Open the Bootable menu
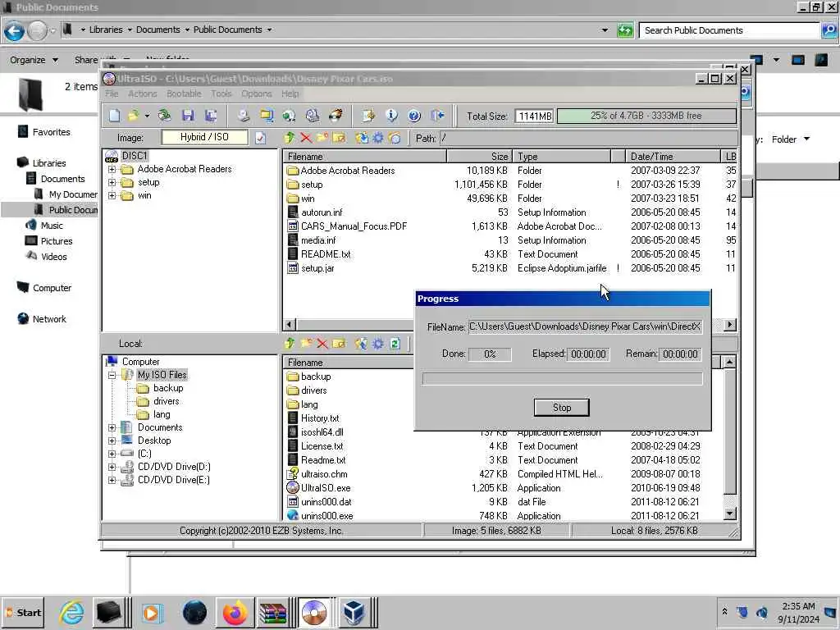840x630 pixels. (184, 94)
